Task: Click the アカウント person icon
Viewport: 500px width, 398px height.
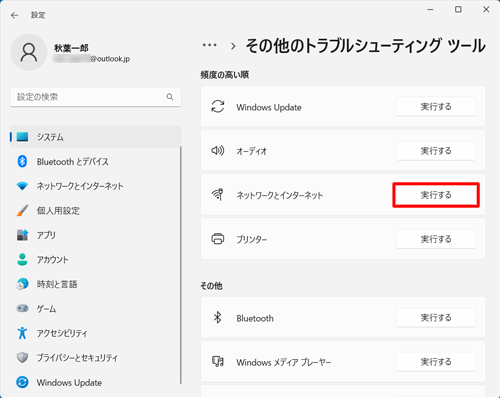Action: tap(22, 259)
